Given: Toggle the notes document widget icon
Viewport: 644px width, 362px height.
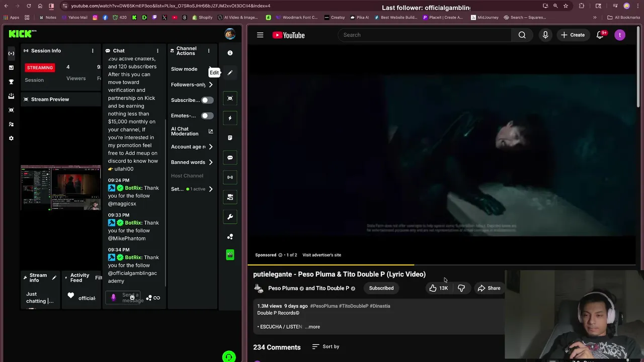Looking at the screenshot, I should [x=230, y=138].
